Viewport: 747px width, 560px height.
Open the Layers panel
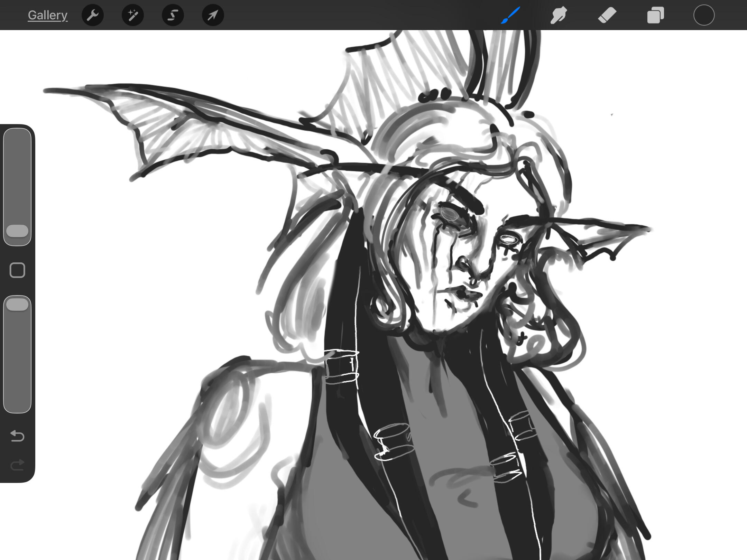tap(655, 15)
